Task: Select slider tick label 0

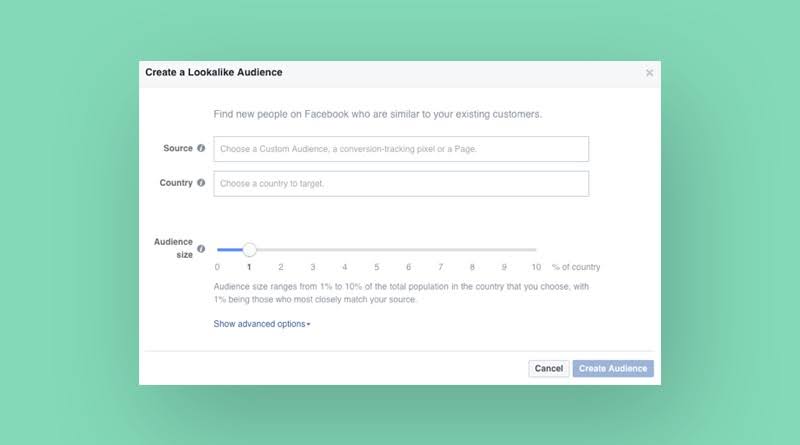Action: [217, 267]
